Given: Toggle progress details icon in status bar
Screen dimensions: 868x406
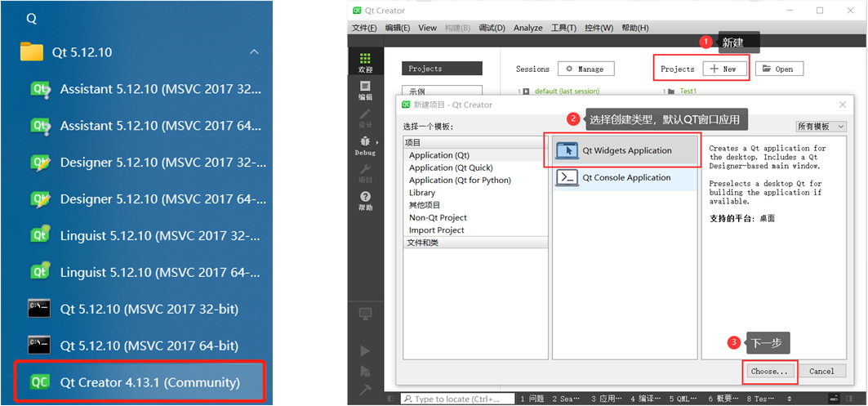Looking at the screenshot, I should pos(834,399).
